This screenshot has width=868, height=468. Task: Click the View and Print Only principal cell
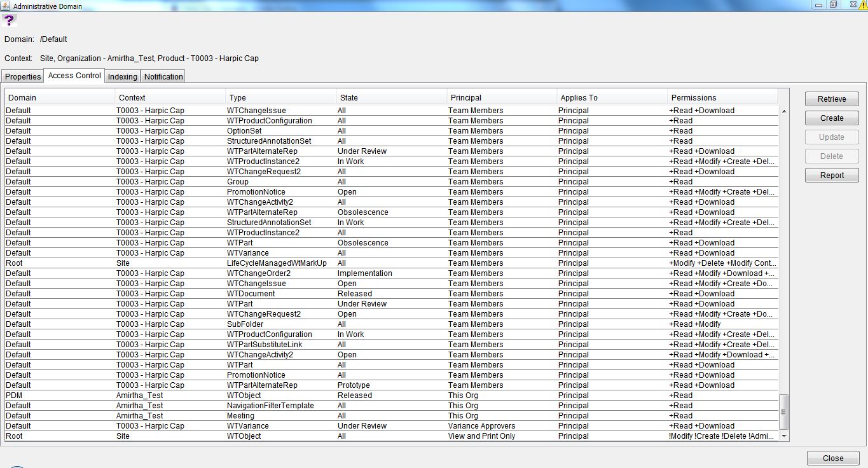[x=502, y=436]
